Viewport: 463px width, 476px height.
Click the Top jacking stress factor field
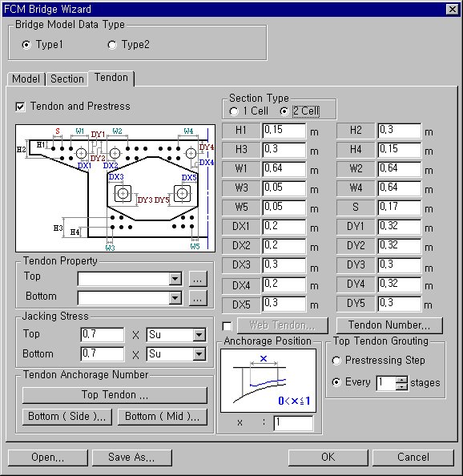pyautogui.click(x=103, y=335)
